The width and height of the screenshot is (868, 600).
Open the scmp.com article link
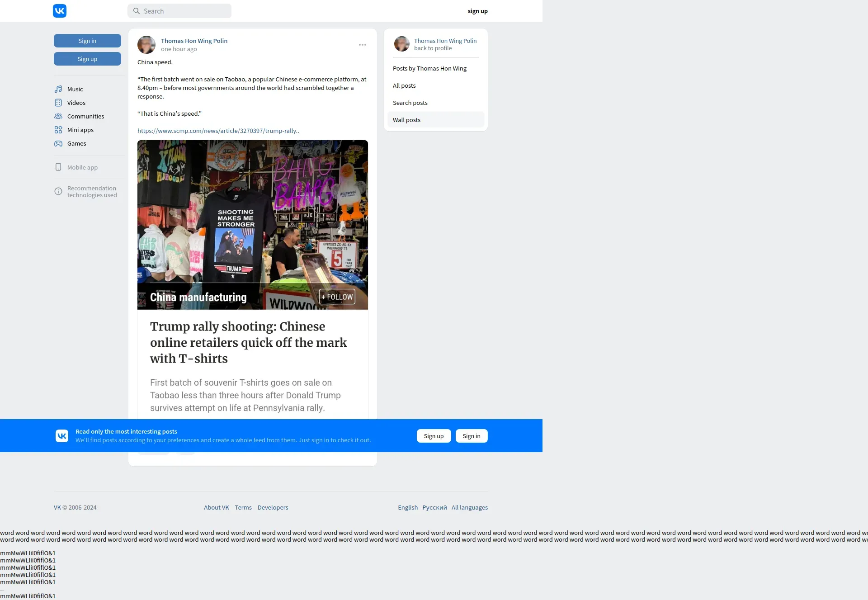click(218, 131)
